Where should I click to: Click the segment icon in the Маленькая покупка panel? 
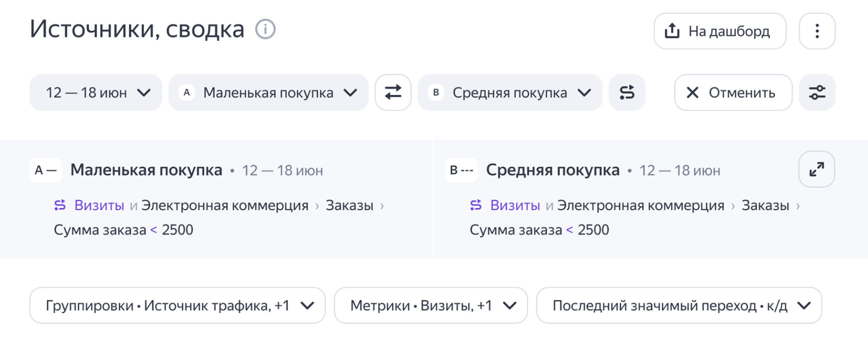60,205
